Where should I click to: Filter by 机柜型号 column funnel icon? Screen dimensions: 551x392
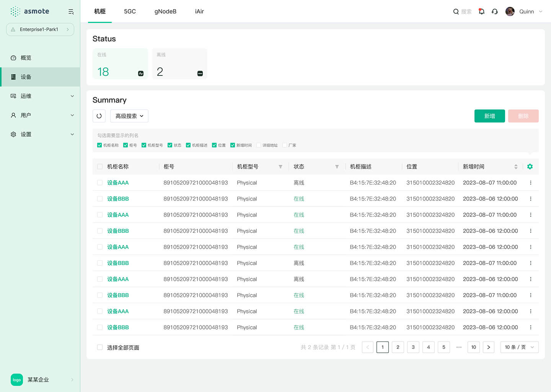point(280,167)
